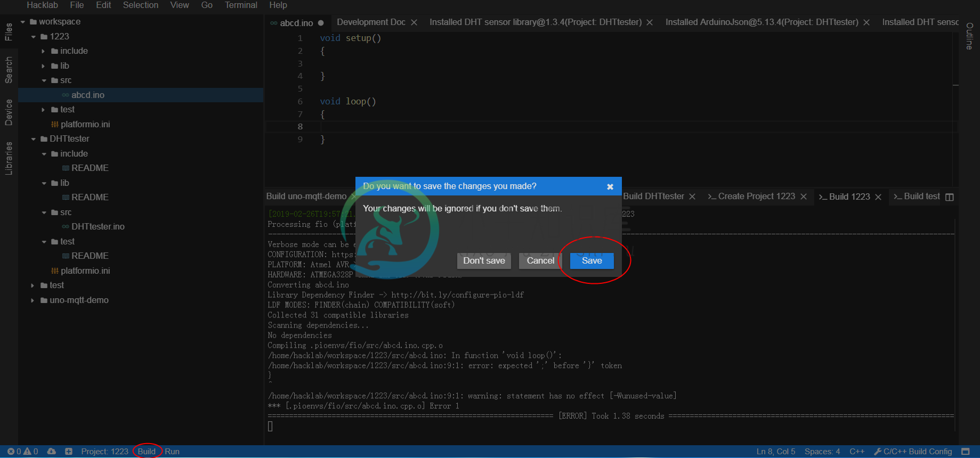The height and width of the screenshot is (458, 980).
Task: Collapse the 1223 project folder
Action: pos(34,37)
